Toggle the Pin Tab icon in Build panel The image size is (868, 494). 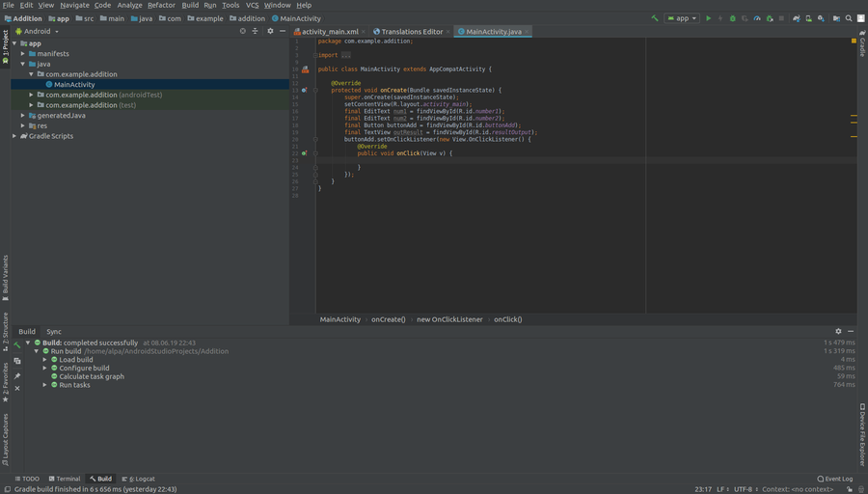(x=17, y=376)
